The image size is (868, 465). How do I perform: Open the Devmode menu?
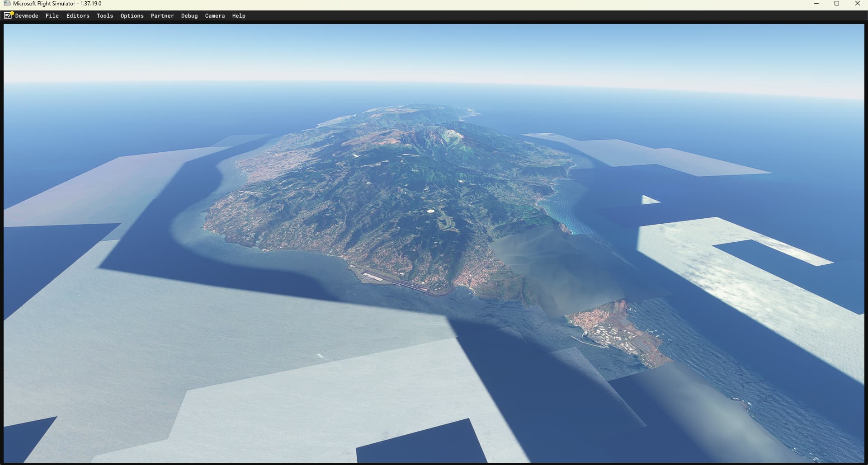27,16
